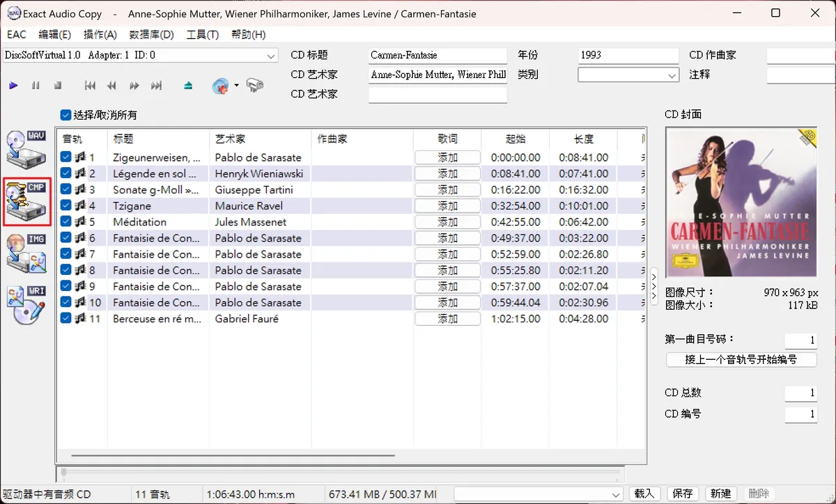Image resolution: width=836 pixels, height=504 pixels.
Task: Click the Carmen-Fantasie CD cover thumbnail
Action: 741,203
